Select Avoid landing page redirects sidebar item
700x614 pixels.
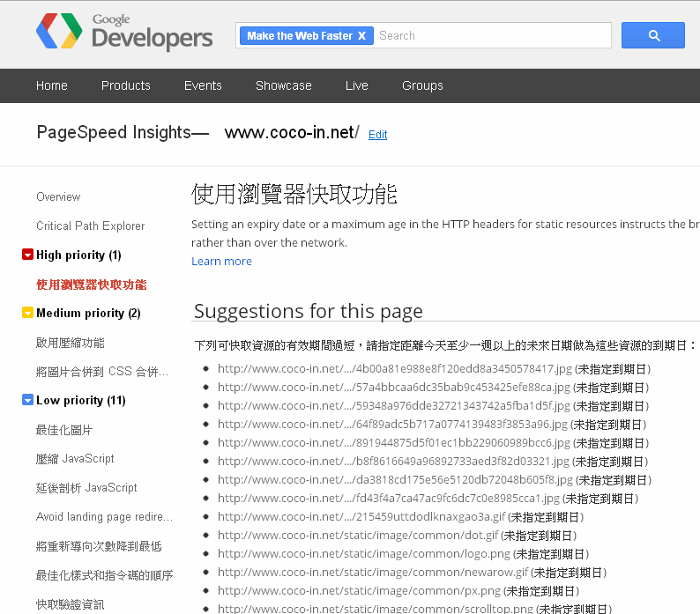(104, 517)
